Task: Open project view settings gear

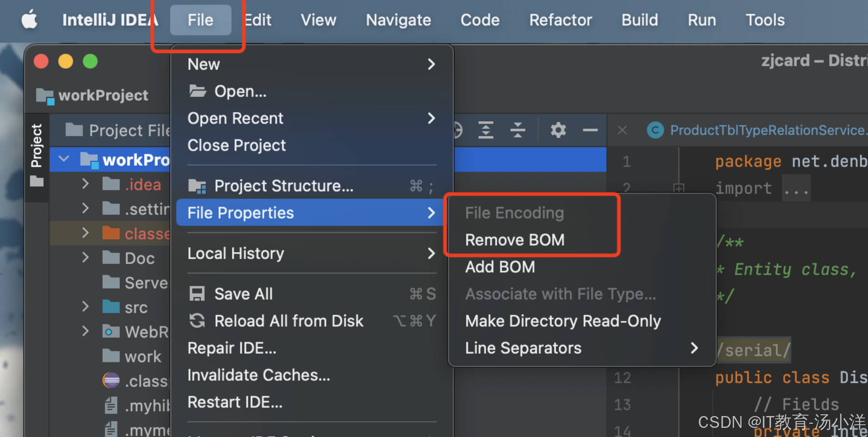Action: (x=558, y=130)
